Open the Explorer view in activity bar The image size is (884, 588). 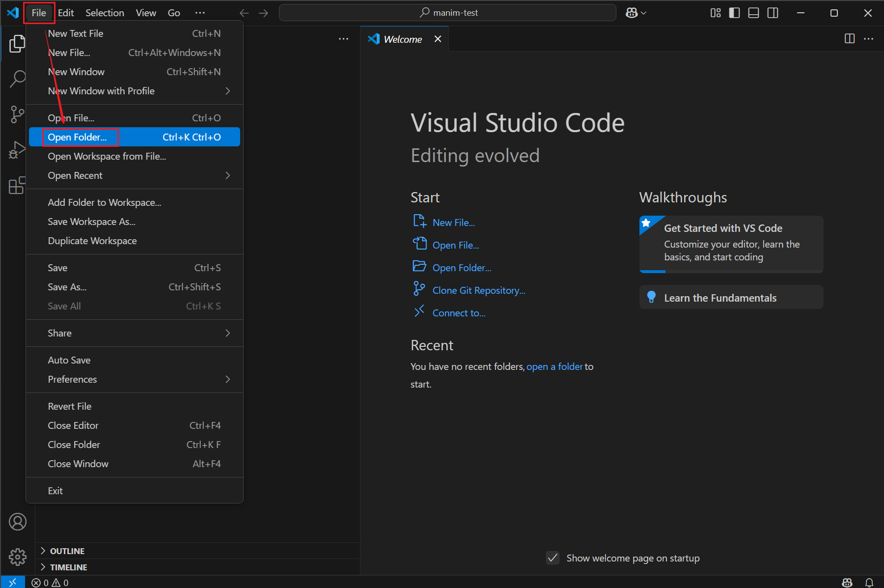(17, 44)
